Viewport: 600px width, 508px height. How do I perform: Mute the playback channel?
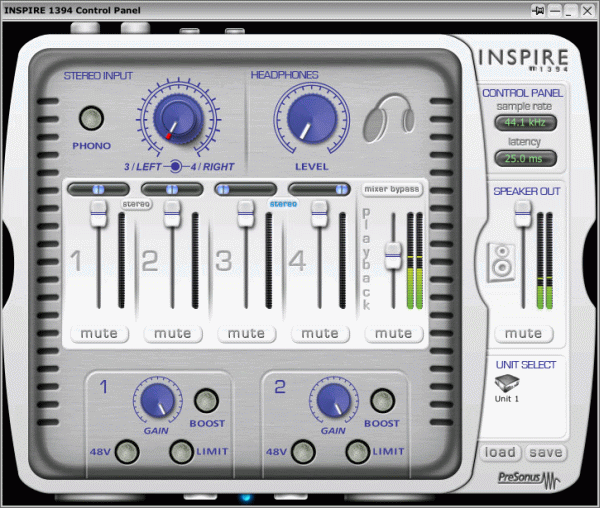(393, 334)
